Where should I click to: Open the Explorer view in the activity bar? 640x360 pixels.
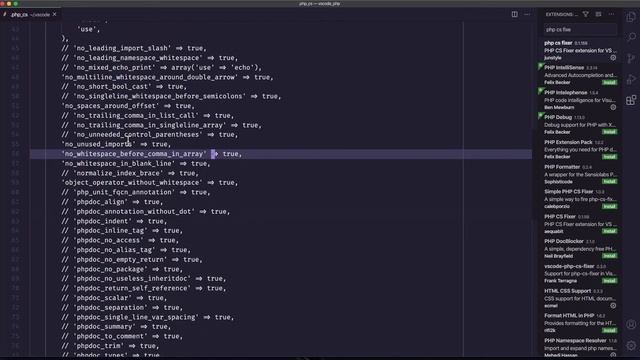pos(631,17)
